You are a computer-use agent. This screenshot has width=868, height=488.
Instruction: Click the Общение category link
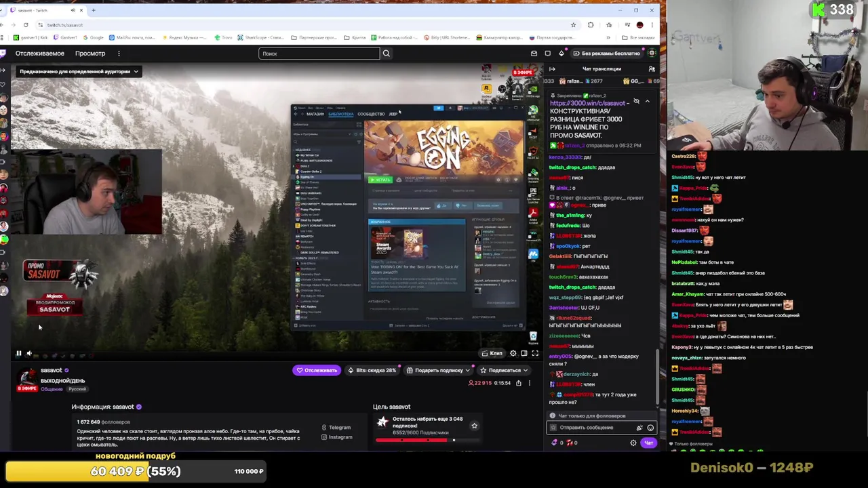[52, 389]
